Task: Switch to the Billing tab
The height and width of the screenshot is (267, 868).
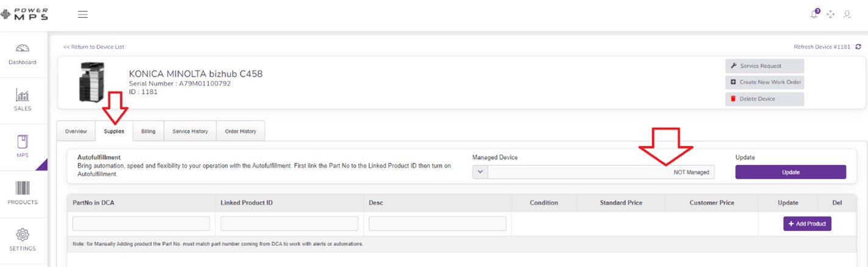Action: pyautogui.click(x=148, y=131)
